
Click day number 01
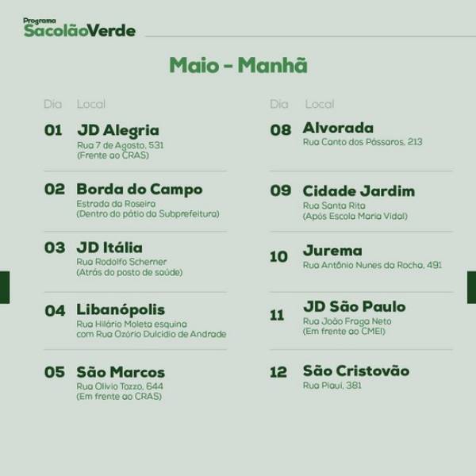[53, 130]
